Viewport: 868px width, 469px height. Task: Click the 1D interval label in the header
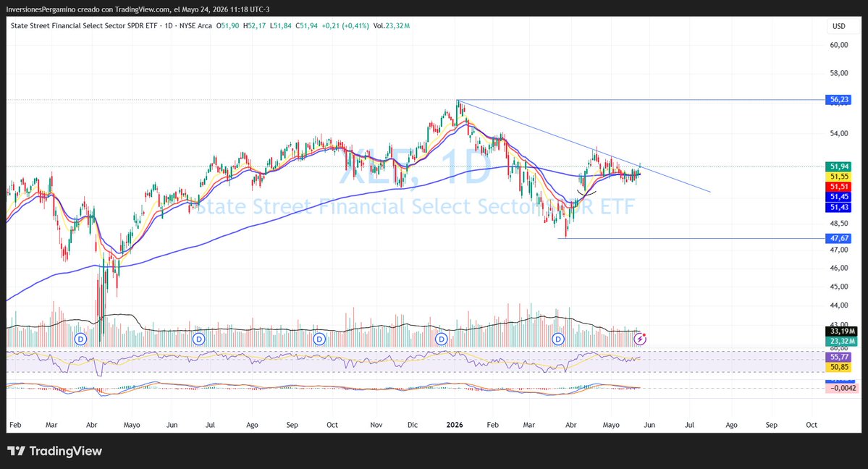[x=169, y=25]
